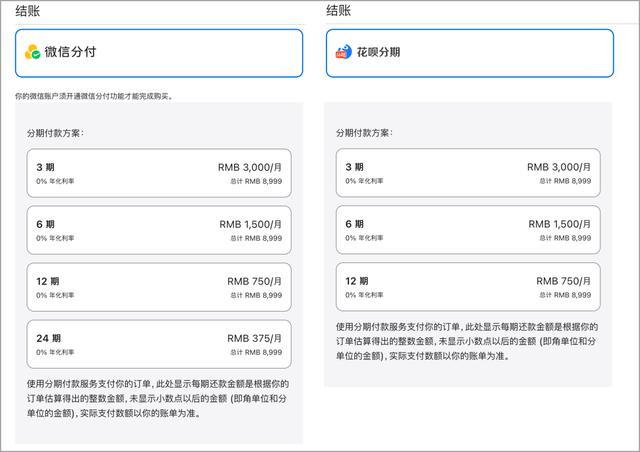Click RMB 3,000/月 in the 微信分付 panel
This screenshot has height=452, width=640.
coord(250,167)
